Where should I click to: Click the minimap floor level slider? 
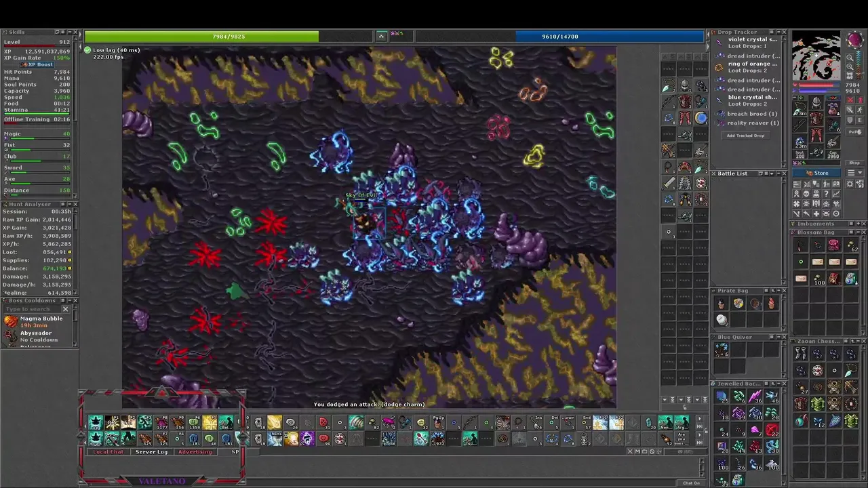859,64
